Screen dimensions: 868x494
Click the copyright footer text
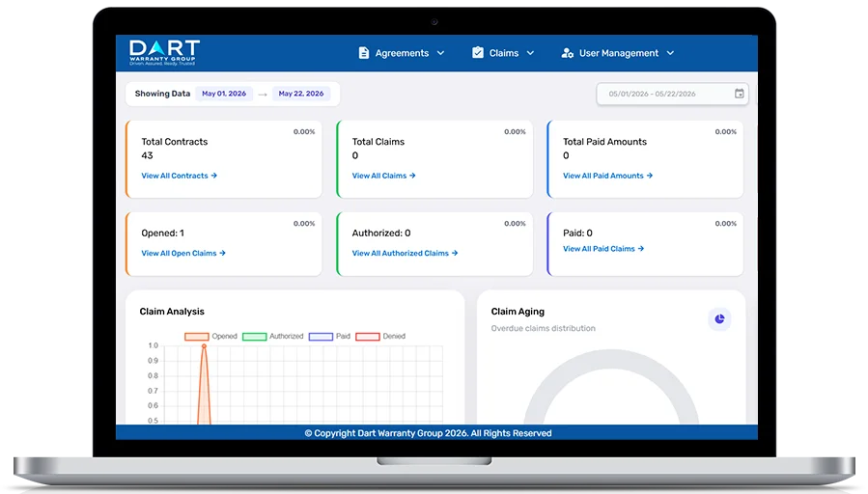[428, 433]
